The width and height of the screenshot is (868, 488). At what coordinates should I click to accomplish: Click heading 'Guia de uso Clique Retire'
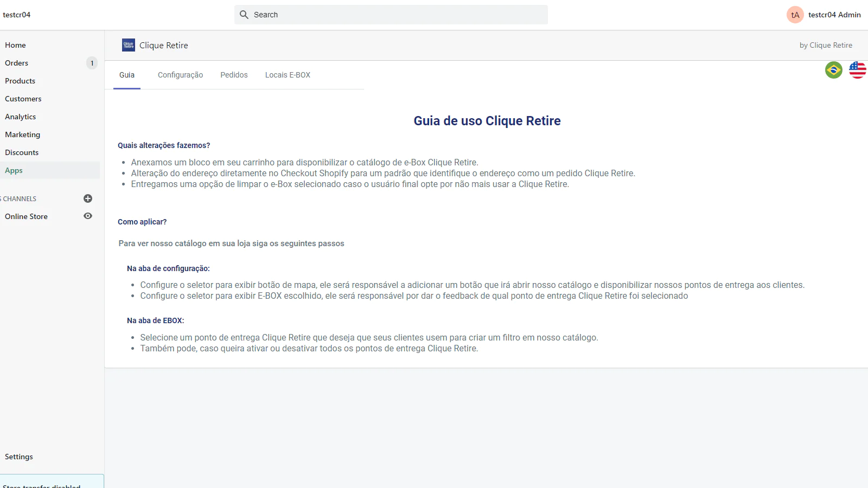(487, 121)
